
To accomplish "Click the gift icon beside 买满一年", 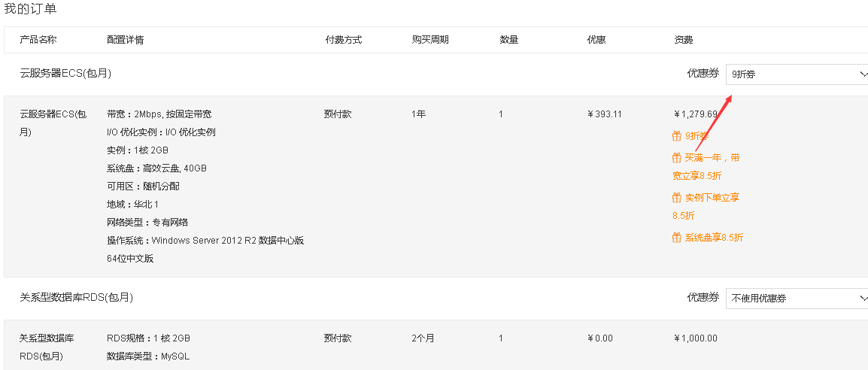I will tap(676, 158).
